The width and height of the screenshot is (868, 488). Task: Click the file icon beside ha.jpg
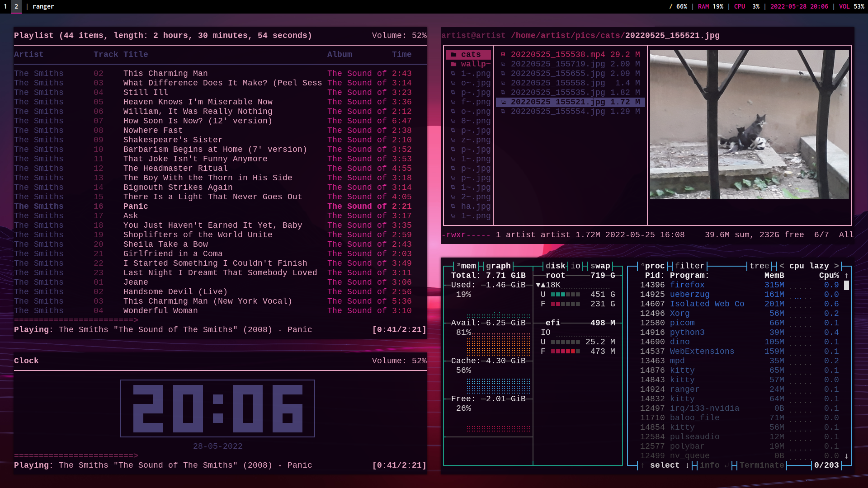453,206
